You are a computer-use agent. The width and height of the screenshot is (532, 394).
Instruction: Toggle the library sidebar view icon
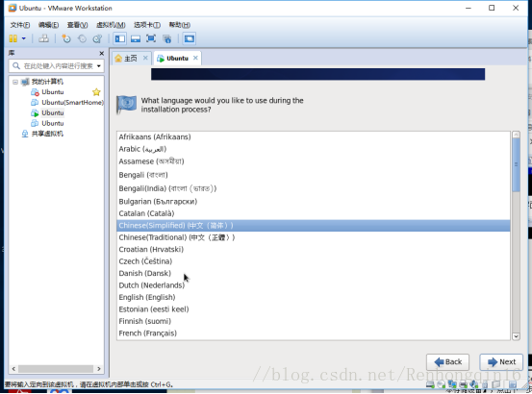pyautogui.click(x=119, y=38)
